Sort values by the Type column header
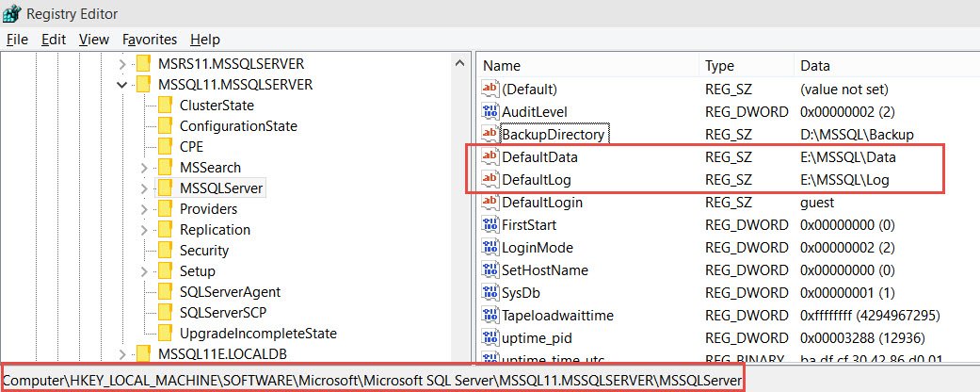Screen dimensions: 980x392 point(747,66)
